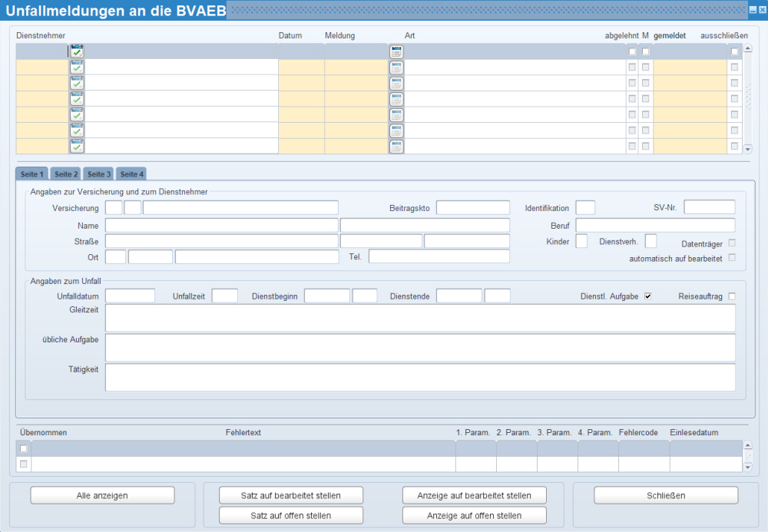Screen dimensions: 768x532
Task: Tick Übernommen checkbox in first error row
Action: [x=24, y=448]
